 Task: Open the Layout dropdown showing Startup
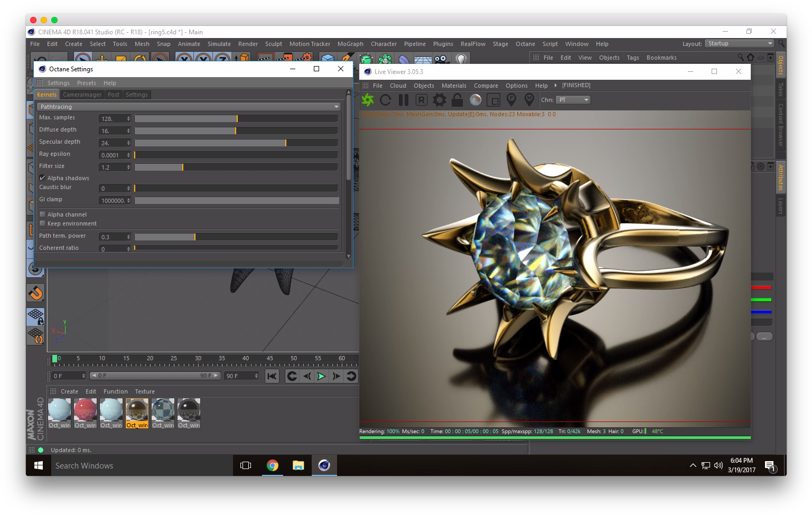pyautogui.click(x=739, y=43)
